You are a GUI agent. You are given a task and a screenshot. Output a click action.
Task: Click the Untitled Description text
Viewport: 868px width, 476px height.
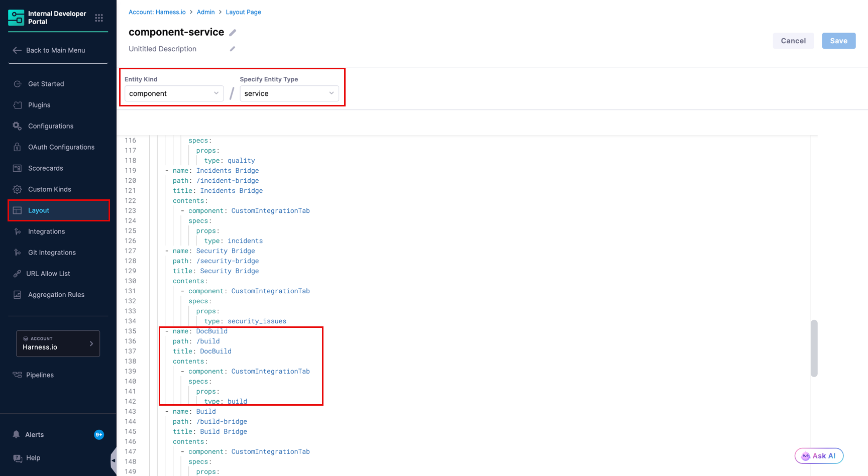(163, 49)
